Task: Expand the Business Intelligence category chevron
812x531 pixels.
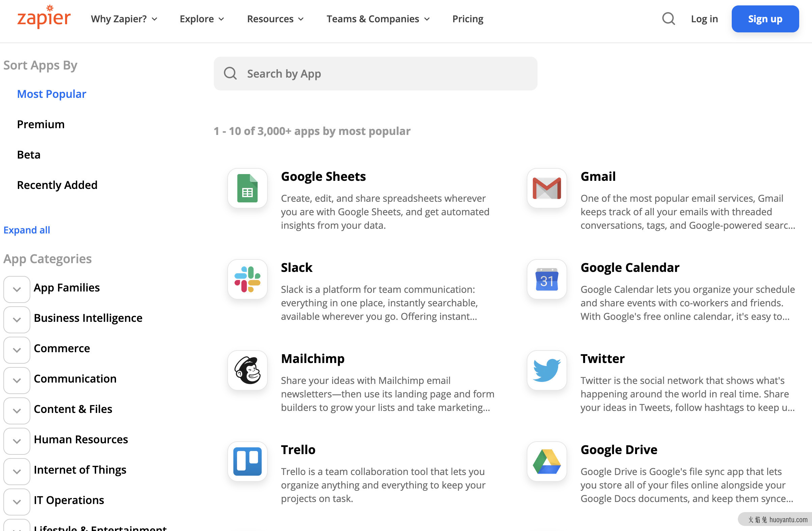Action: click(x=17, y=320)
